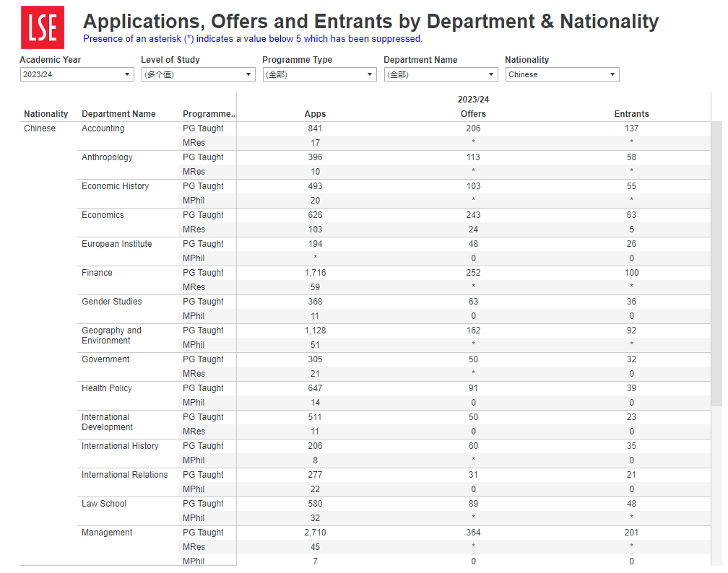Click the dashboard title heading
Image resolution: width=728 pixels, height=573 pixels.
tap(370, 22)
